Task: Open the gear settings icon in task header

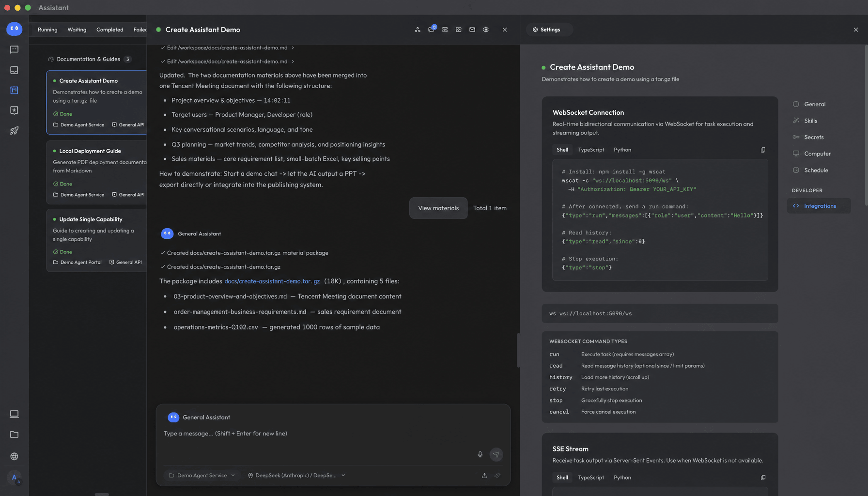Action: 486,30
